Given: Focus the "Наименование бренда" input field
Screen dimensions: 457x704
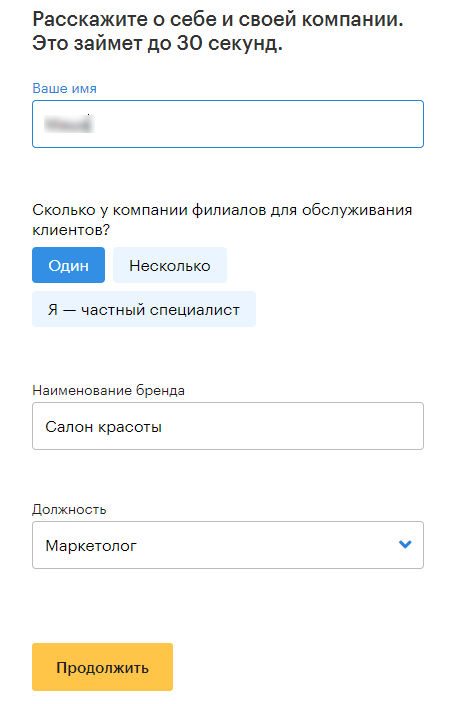Looking at the screenshot, I should click(x=228, y=426).
